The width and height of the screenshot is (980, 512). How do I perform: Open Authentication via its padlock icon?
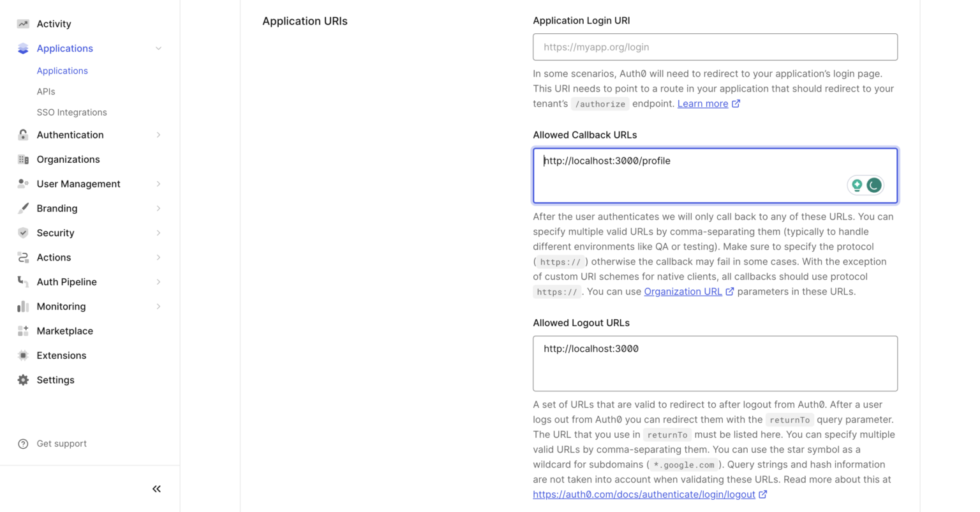pyautogui.click(x=23, y=135)
